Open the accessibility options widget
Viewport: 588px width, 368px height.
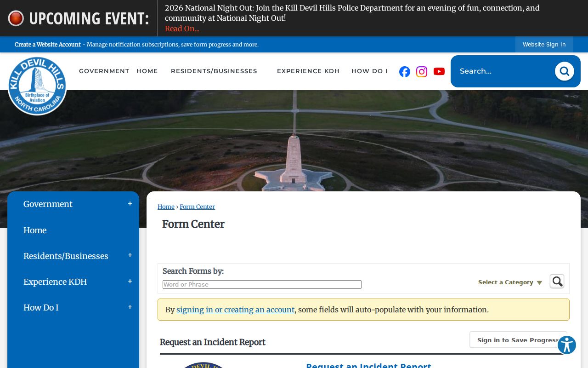click(x=567, y=345)
